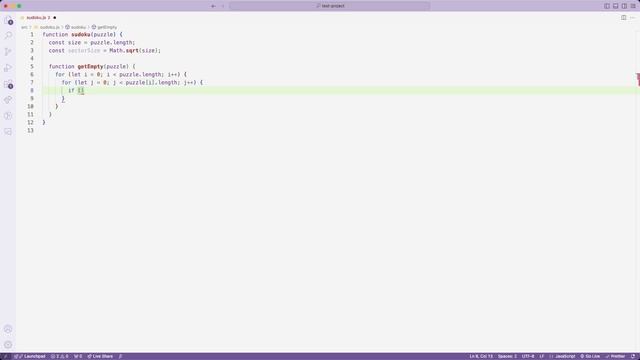Click the Go Forward arrow in title bar
Image resolution: width=640 pixels, height=360 pixels.
click(223, 6)
